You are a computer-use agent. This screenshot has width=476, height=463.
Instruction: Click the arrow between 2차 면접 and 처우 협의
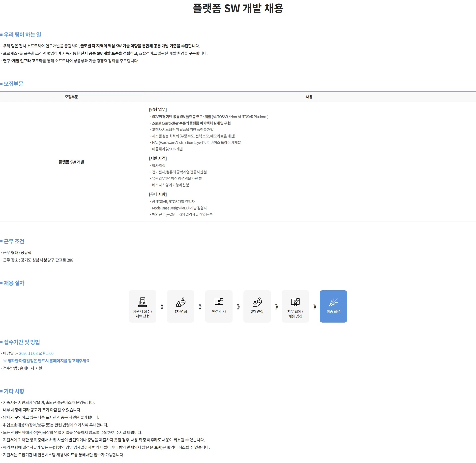(x=276, y=307)
